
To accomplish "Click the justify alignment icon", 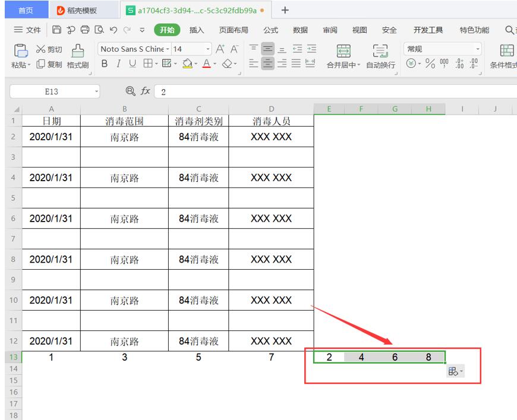I will click(x=296, y=63).
